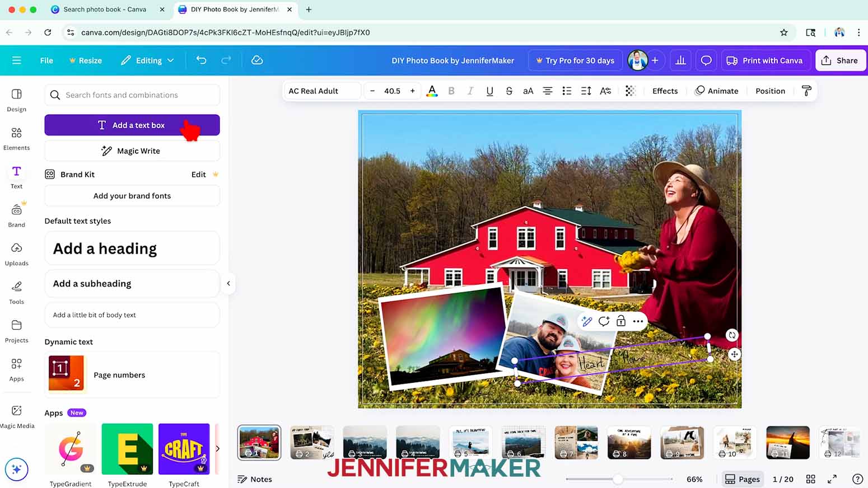Click the Share button

(841, 60)
